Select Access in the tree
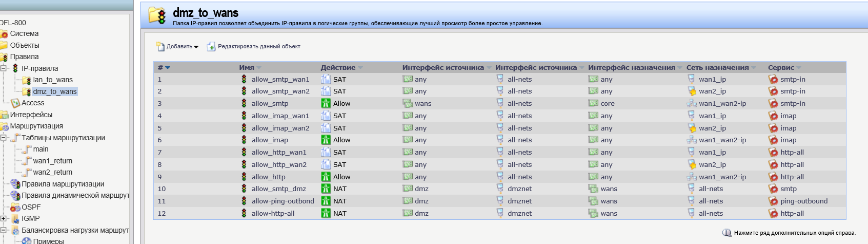This screenshot has width=868, height=244. 33,103
